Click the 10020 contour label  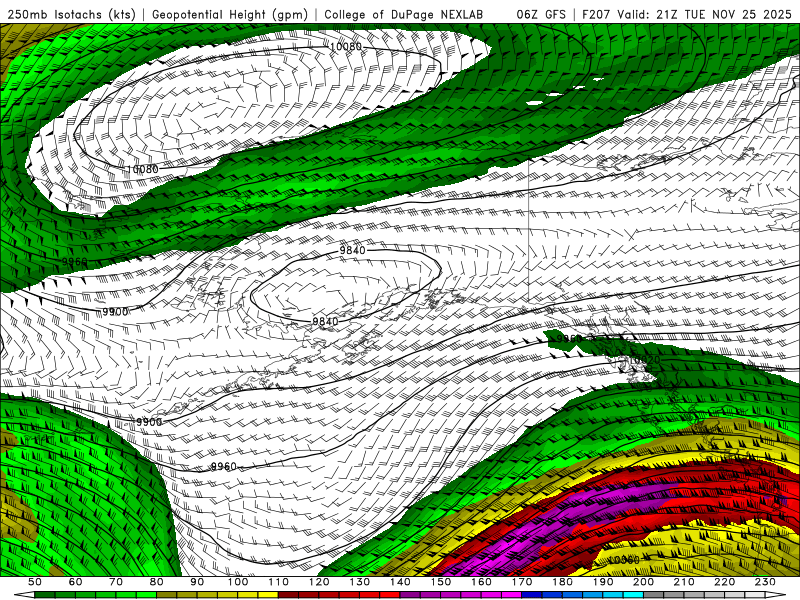click(x=645, y=360)
